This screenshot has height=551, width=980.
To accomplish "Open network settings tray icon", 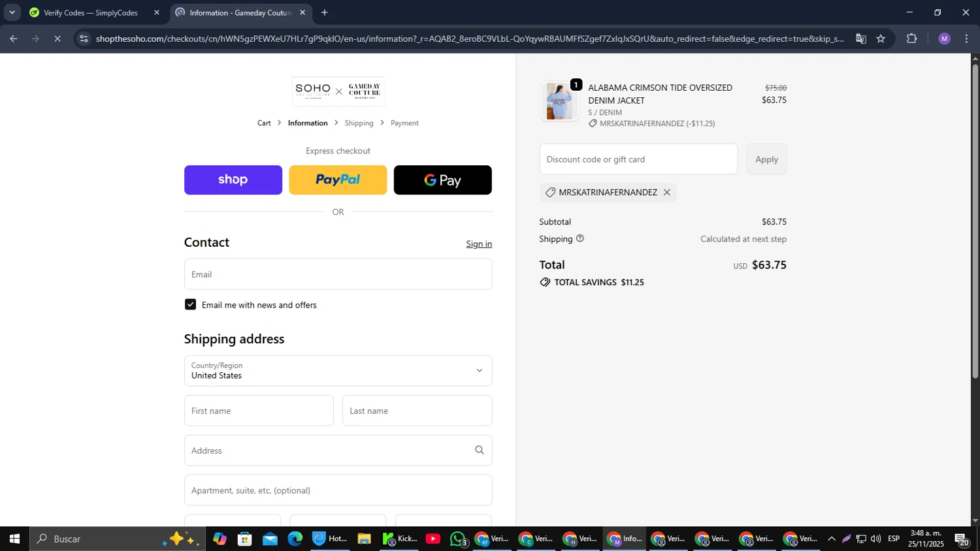I will [861, 539].
